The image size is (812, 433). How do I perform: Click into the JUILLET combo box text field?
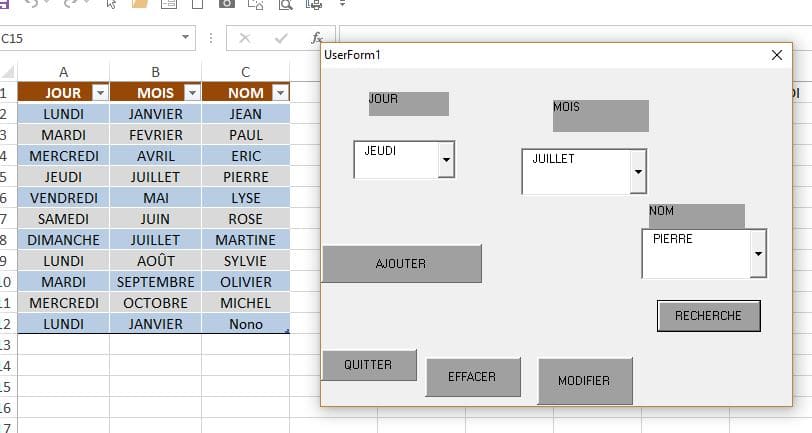[x=576, y=172]
